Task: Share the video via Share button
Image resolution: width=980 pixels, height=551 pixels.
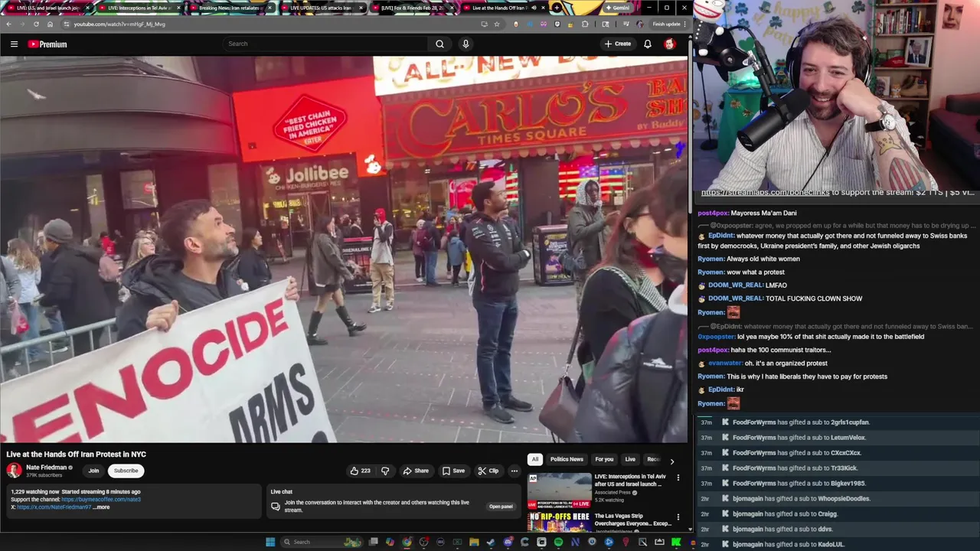Action: (x=416, y=471)
